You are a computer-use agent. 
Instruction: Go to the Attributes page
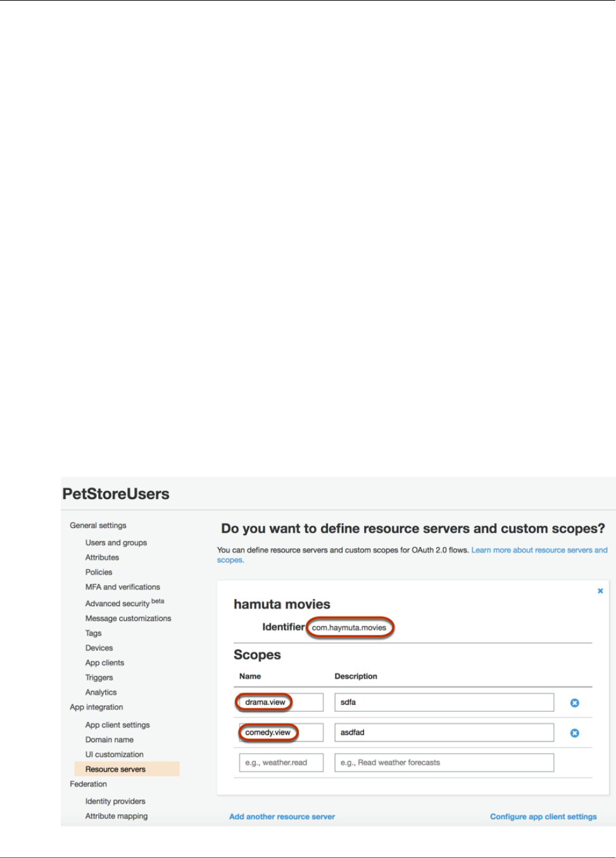click(x=102, y=557)
